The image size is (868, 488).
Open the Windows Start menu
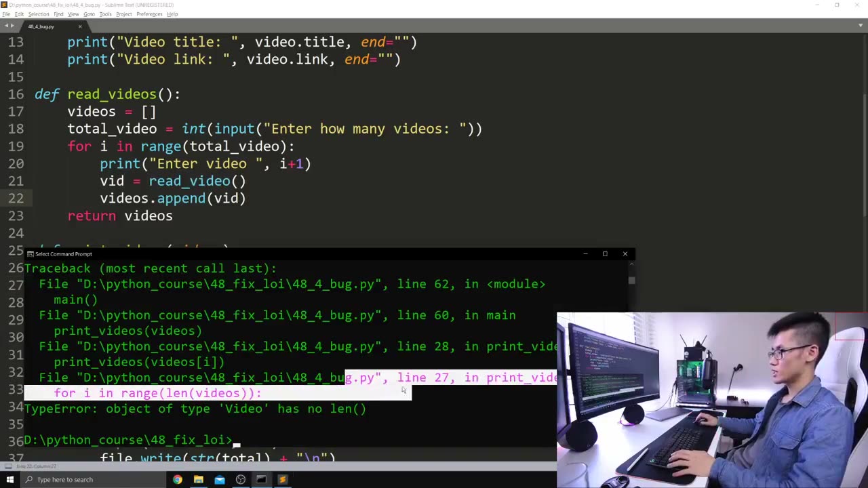coord(10,479)
